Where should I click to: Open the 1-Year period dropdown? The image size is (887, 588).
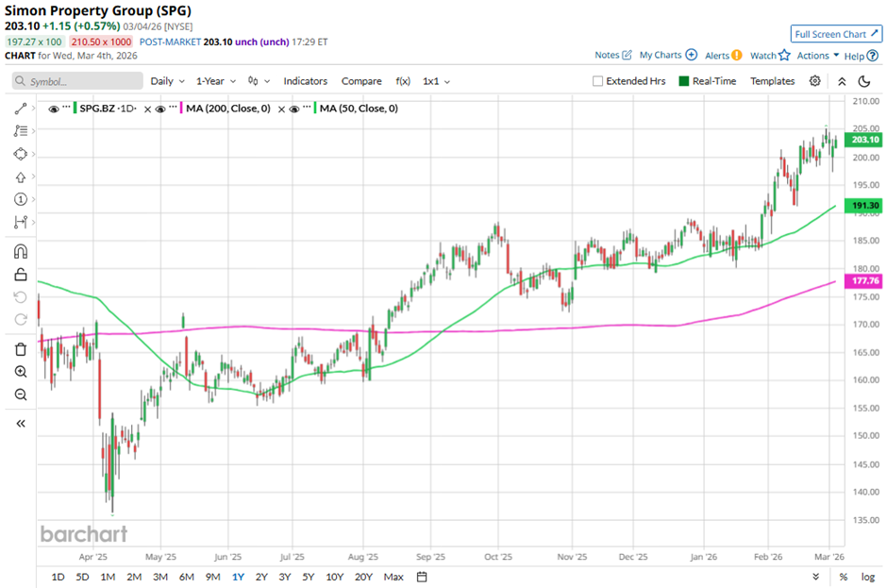216,81
